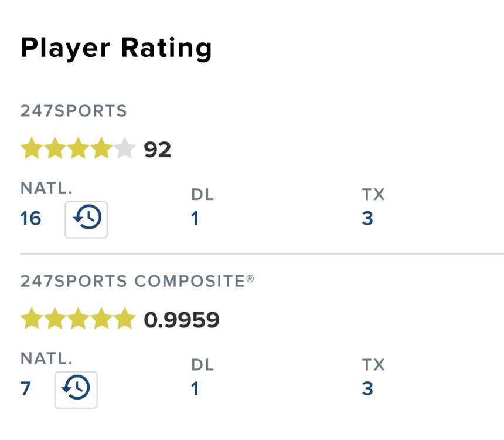Click the NATL. label in the 247Sports section
The height and width of the screenshot is (440, 504).
[x=46, y=188]
